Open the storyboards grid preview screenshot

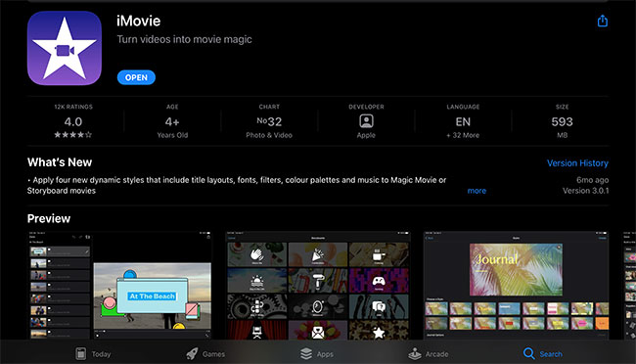[x=318, y=286]
